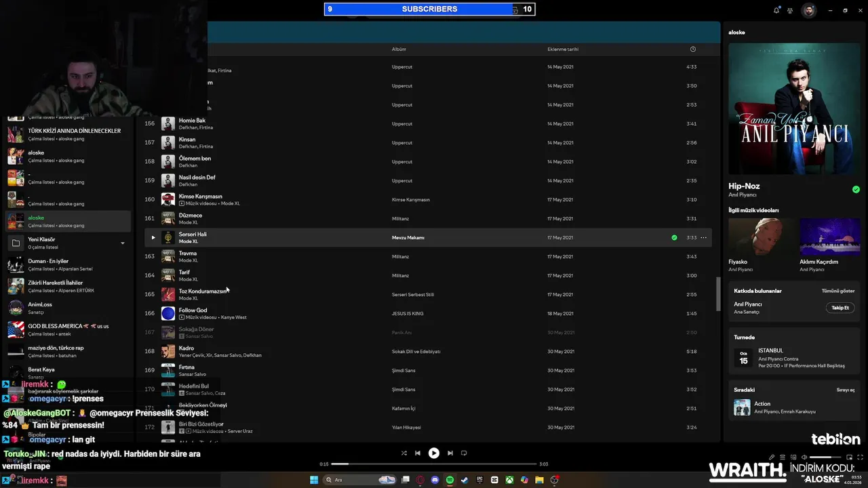The height and width of the screenshot is (488, 868).
Task: Play Serseri Hali using row play button
Action: pos(153,238)
